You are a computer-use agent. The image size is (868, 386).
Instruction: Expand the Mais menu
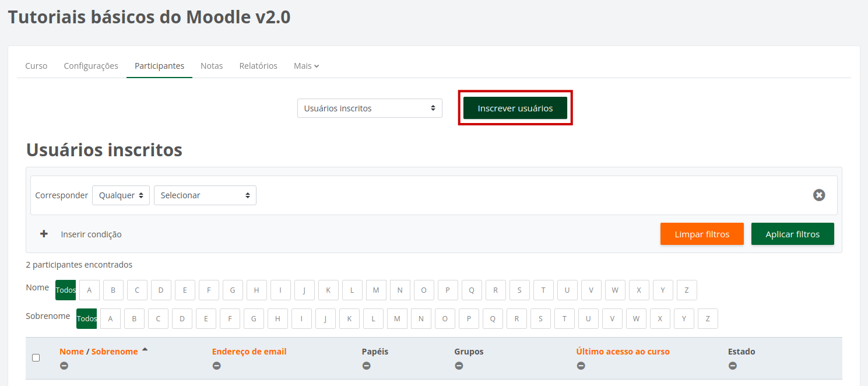coord(306,66)
